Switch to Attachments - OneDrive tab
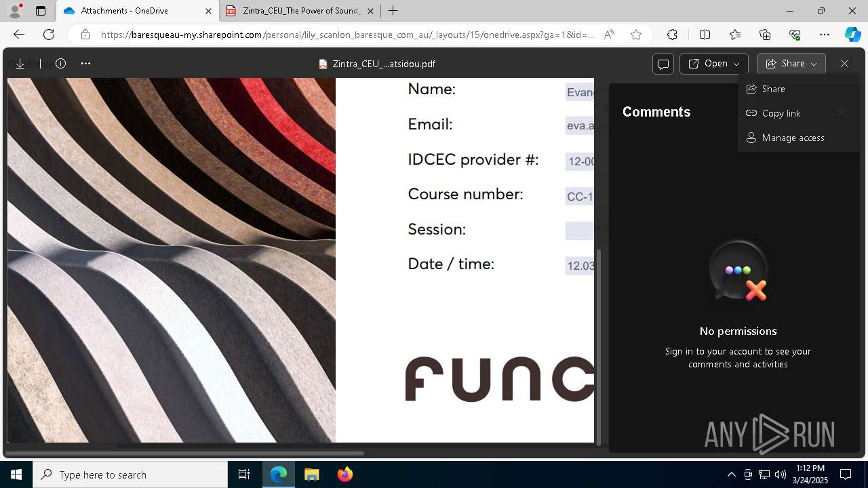 point(138,11)
